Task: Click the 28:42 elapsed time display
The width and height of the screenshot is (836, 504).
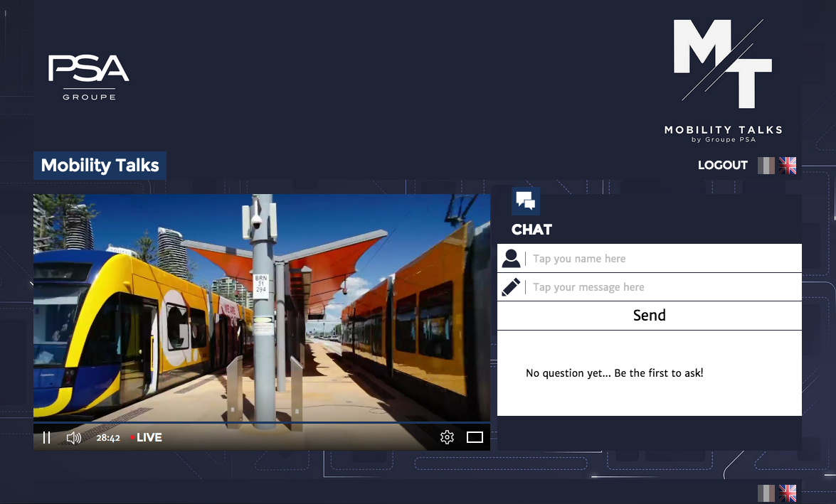Action: 107,438
